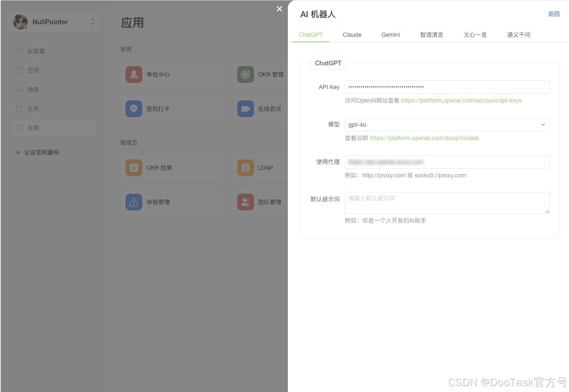The height and width of the screenshot is (392, 569).
Task: Switch to the Claude tab
Action: (x=352, y=35)
